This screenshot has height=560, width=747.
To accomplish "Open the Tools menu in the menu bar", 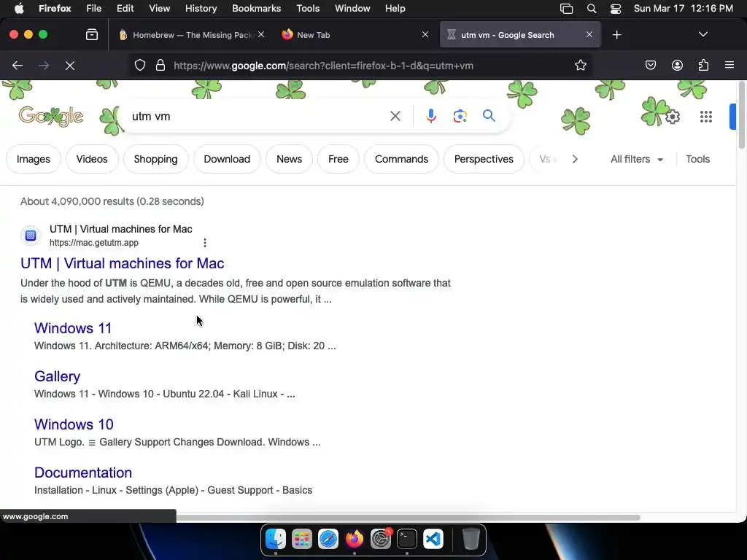I will (308, 9).
